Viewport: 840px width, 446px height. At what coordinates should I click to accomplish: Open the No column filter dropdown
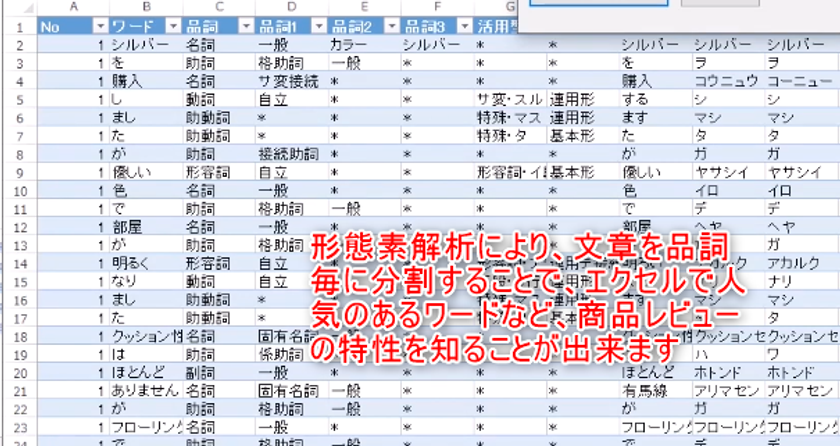(x=100, y=26)
